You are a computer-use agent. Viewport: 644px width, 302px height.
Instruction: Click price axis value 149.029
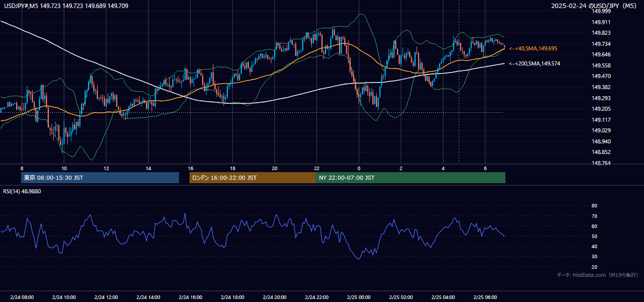[601, 131]
